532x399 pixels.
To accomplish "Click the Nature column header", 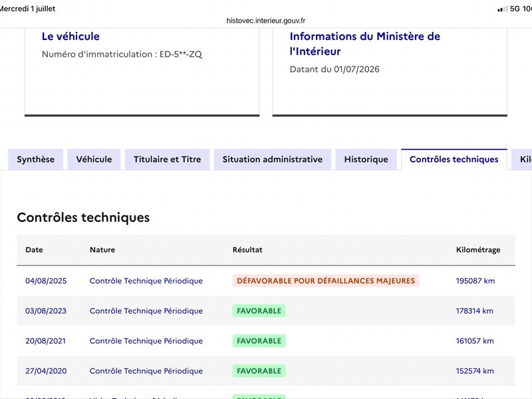I will coord(102,250).
